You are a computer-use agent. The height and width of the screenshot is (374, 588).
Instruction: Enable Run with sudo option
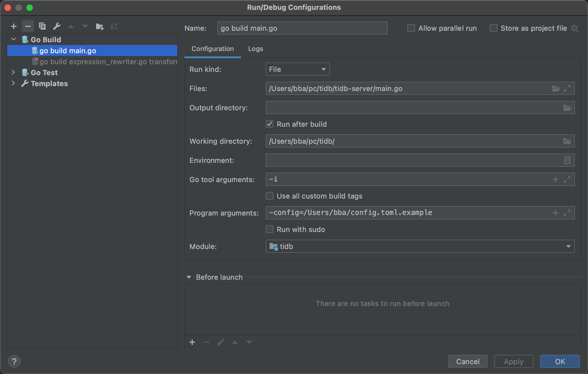click(270, 229)
